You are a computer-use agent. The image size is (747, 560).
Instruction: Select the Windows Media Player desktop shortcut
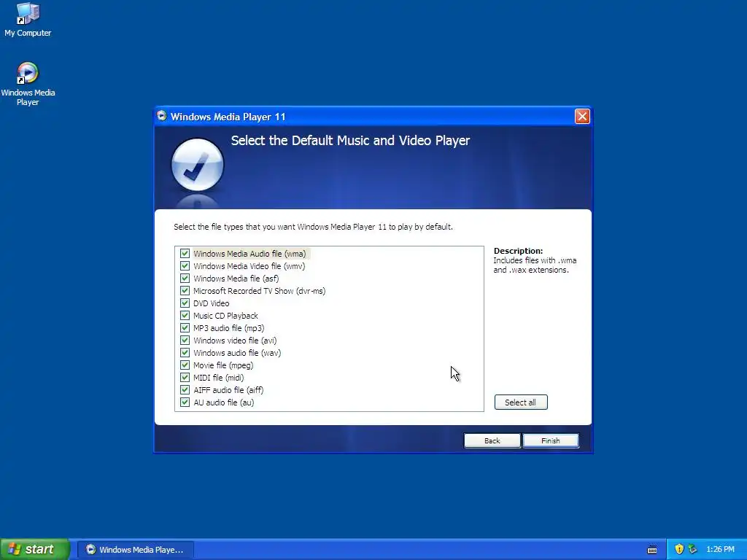(x=28, y=84)
